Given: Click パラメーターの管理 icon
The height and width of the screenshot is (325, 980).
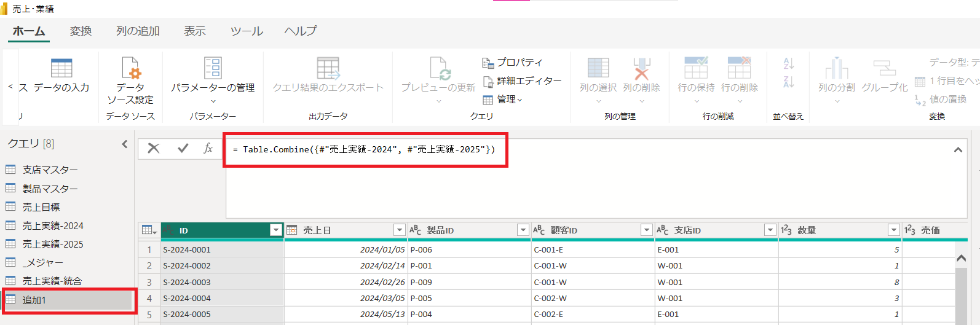Looking at the screenshot, I should [213, 68].
